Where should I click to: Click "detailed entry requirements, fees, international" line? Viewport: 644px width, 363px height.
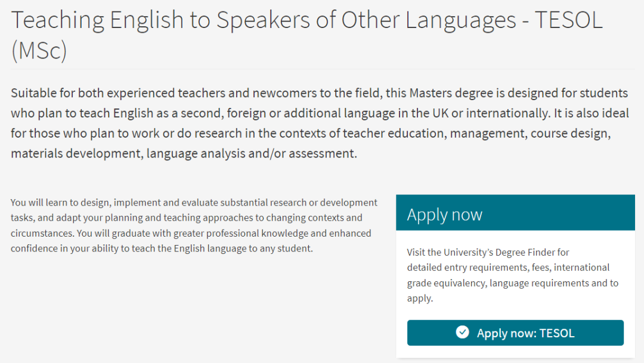508,268
